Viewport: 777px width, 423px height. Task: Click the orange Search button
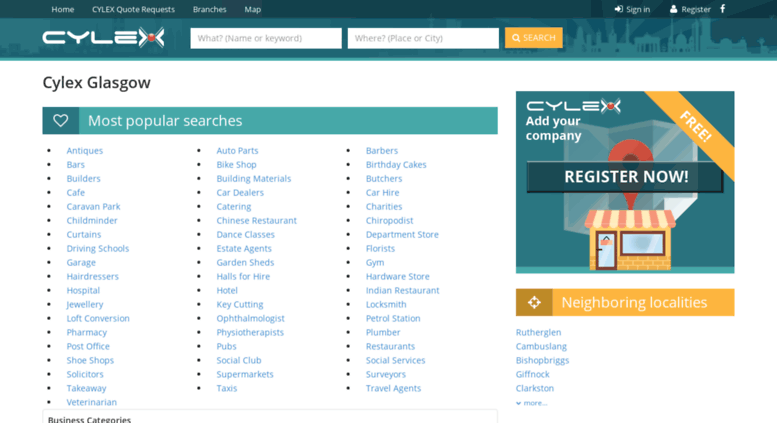coord(534,38)
